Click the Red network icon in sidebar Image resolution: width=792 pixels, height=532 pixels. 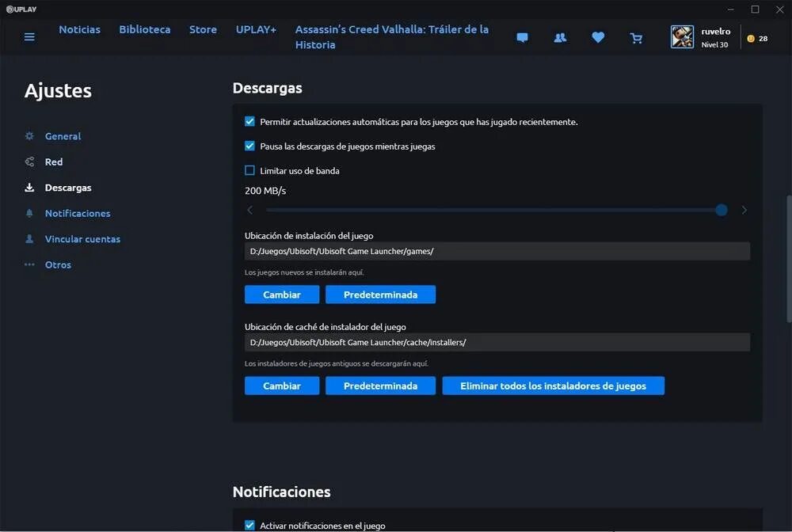pyautogui.click(x=29, y=161)
